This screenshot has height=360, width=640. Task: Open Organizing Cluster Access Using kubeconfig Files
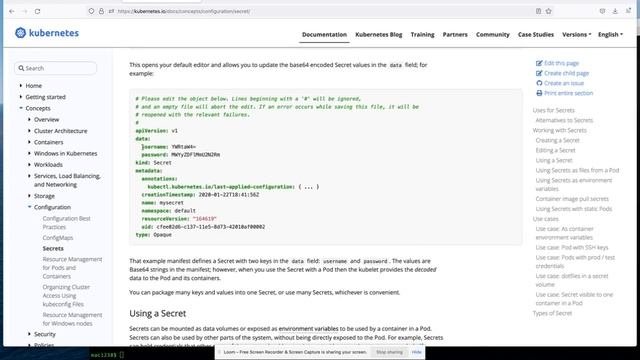click(x=66, y=296)
